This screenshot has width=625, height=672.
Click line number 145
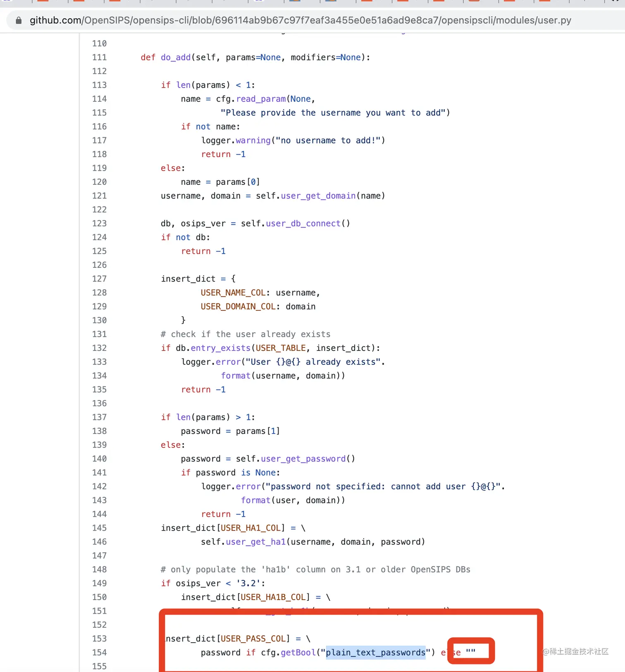pyautogui.click(x=99, y=528)
